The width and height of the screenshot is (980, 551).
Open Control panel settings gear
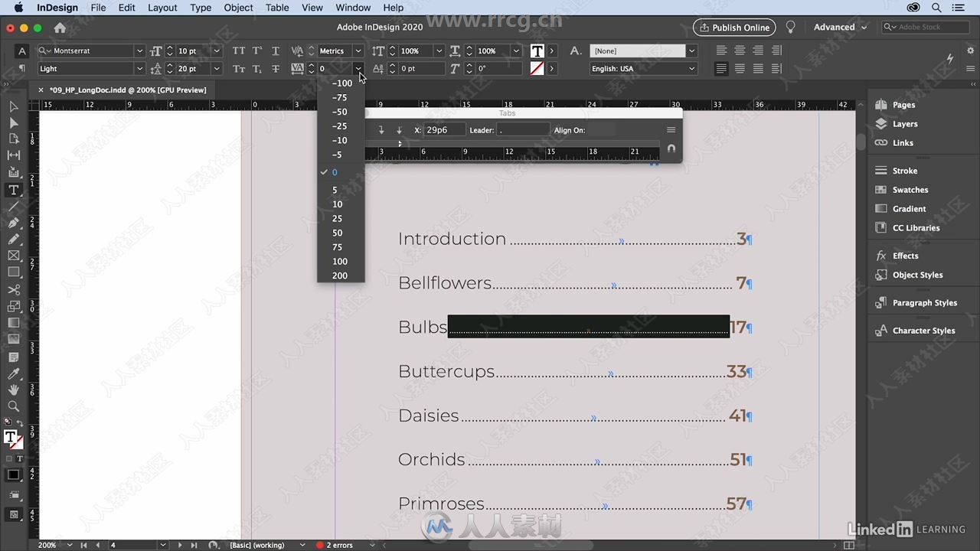tap(972, 51)
